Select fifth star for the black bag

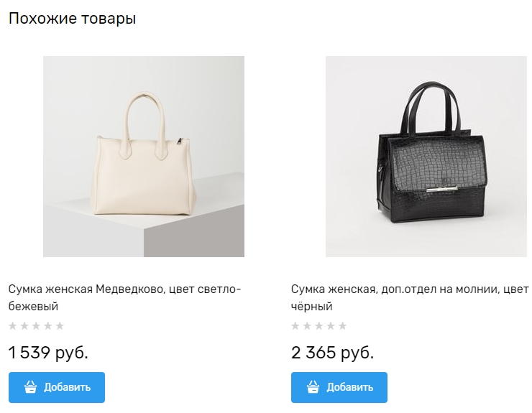[x=342, y=326]
